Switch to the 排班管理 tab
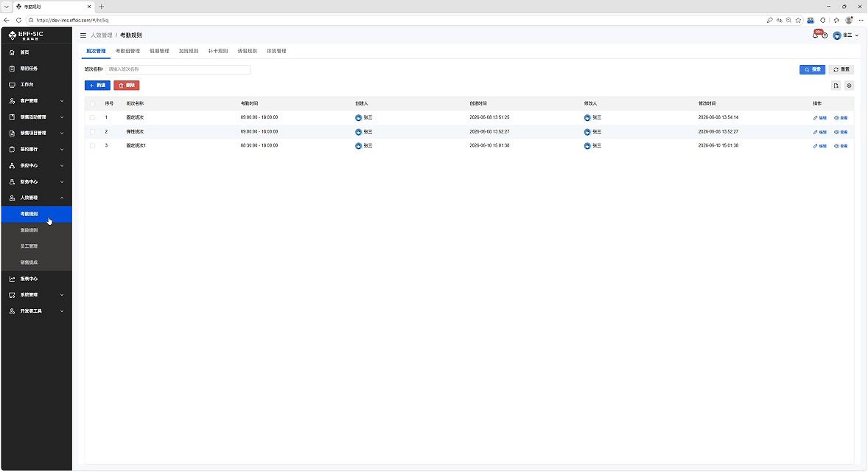Viewport: 868px width, 472px height. pyautogui.click(x=277, y=51)
